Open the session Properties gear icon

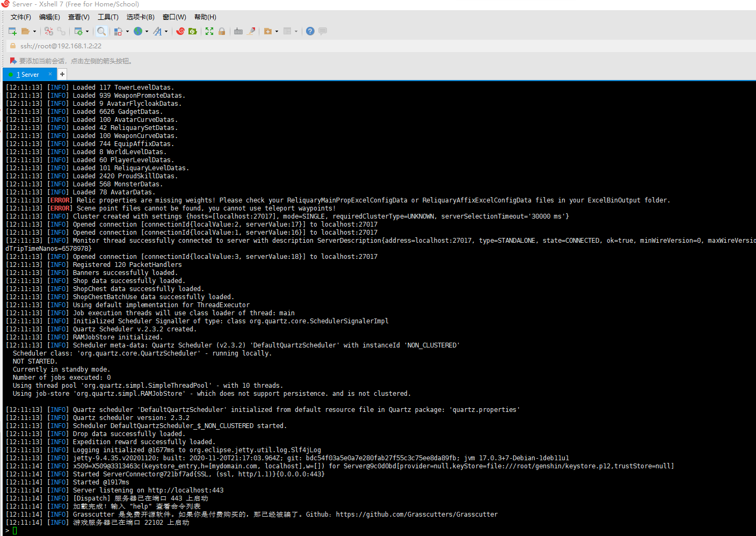point(79,31)
